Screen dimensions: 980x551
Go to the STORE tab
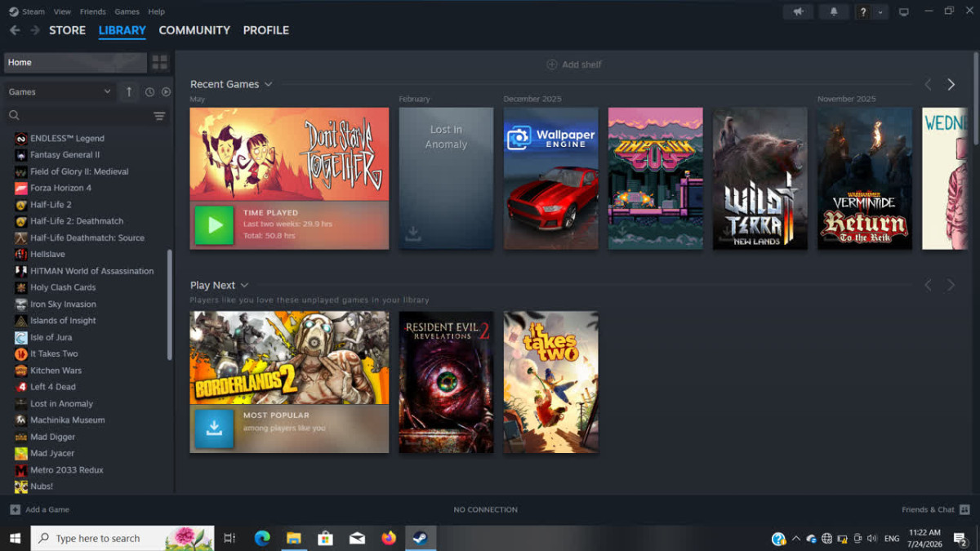[67, 30]
